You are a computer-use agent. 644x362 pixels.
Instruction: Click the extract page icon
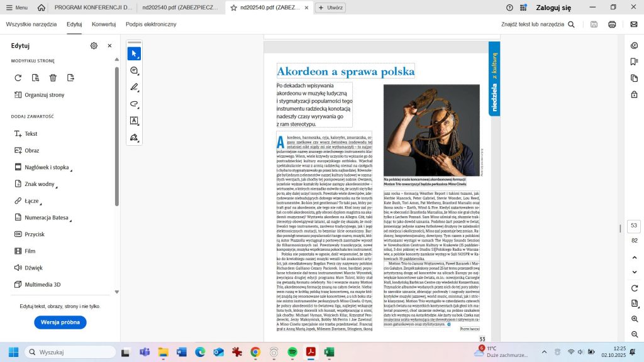[70, 78]
